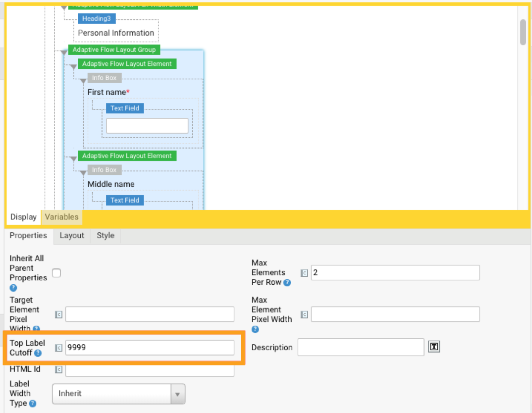The height and width of the screenshot is (413, 532).
Task: Open the Layout tab
Action: (72, 236)
